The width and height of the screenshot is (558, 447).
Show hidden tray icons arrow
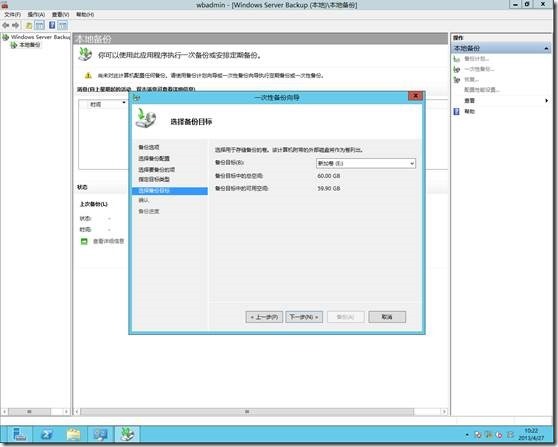pyautogui.click(x=467, y=435)
